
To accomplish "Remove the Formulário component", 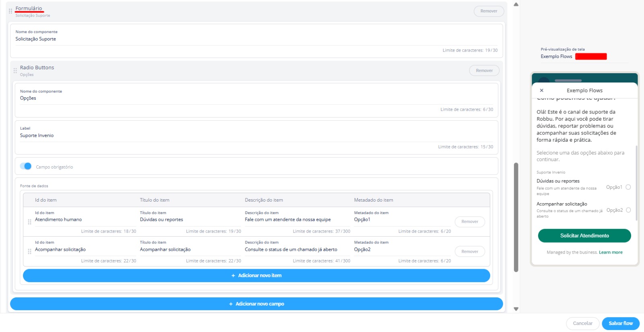I will click(x=489, y=11).
